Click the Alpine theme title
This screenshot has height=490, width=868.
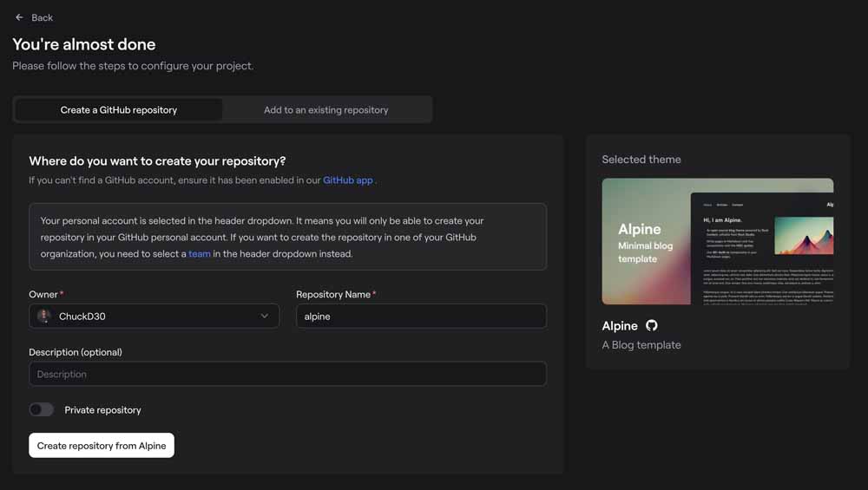[620, 326]
